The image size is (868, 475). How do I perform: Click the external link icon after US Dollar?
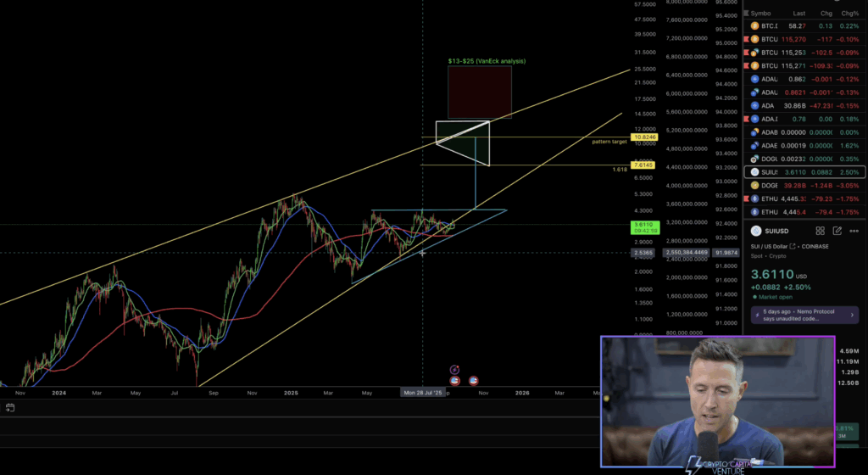[x=793, y=247]
